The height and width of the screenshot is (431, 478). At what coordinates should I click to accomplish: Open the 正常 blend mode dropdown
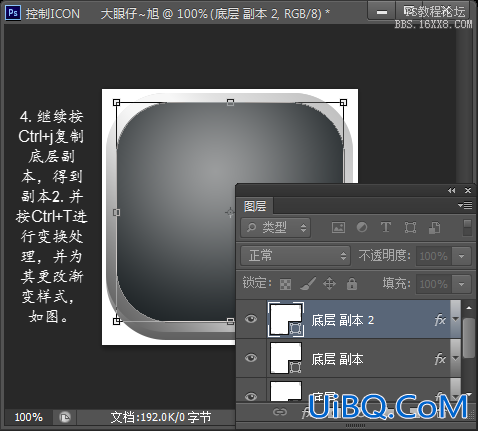tap(295, 256)
